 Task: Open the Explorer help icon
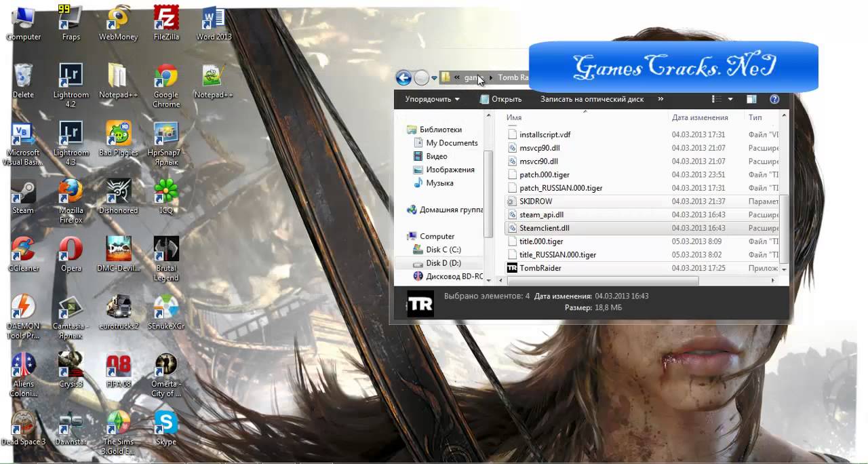[x=774, y=99]
